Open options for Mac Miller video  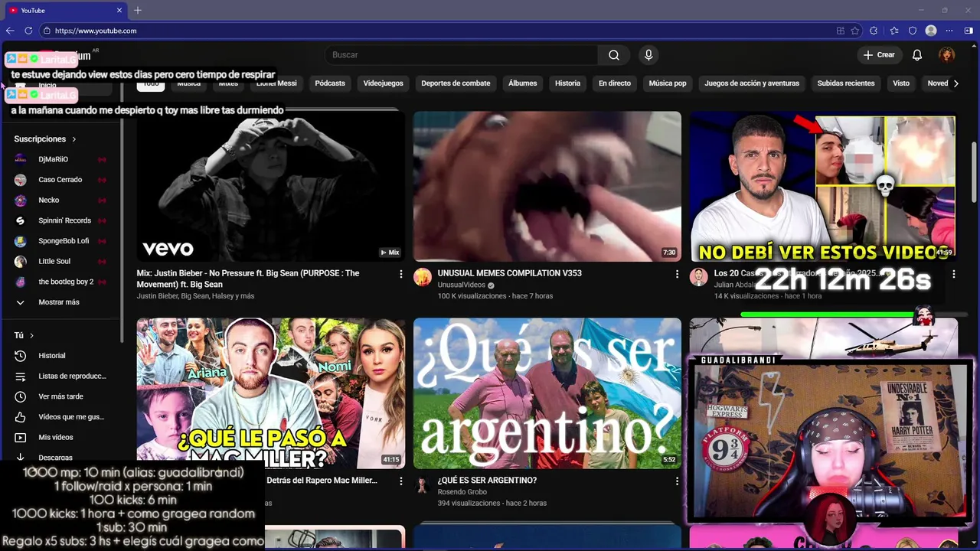point(400,481)
